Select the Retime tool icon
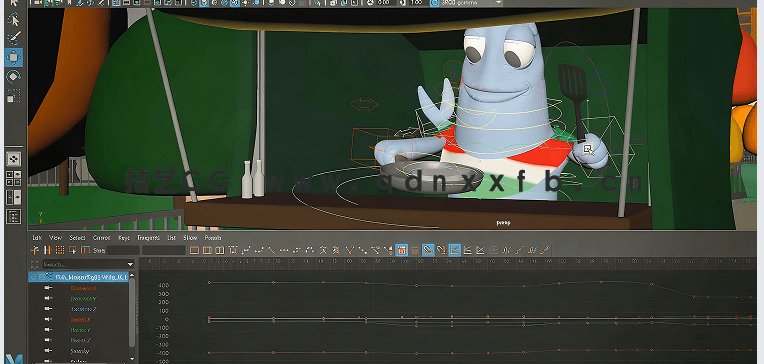Screen dimensions: 764x364 click(85, 250)
